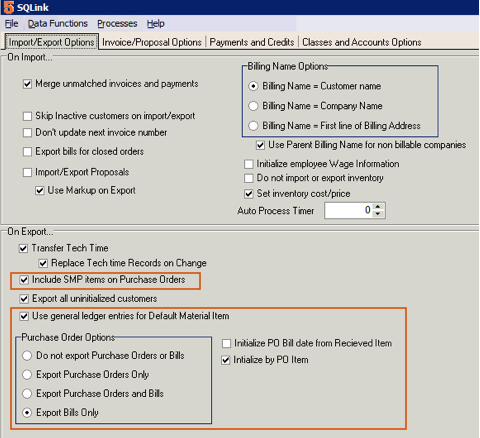Click the SQLink app icon in title bar
The height and width of the screenshot is (438, 480).
click(x=9, y=7)
